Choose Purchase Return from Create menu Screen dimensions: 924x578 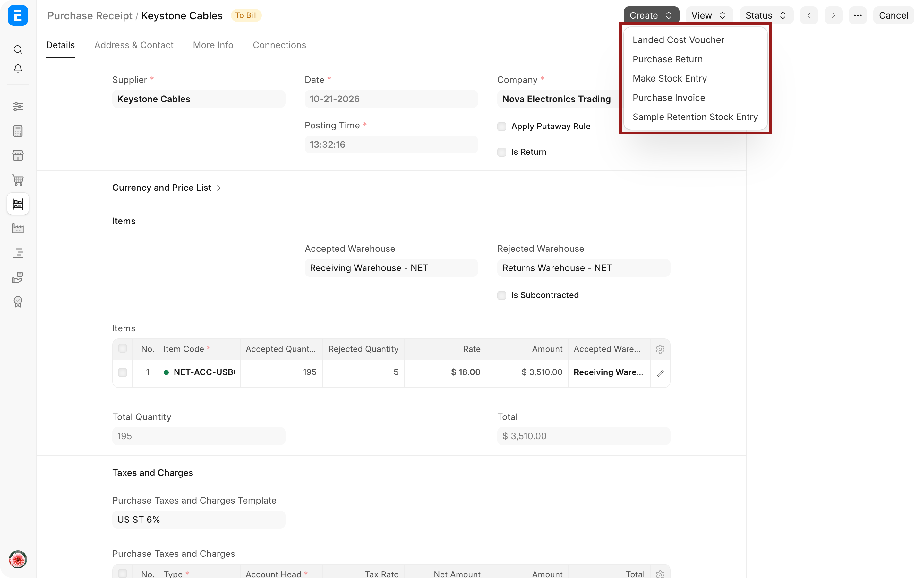click(x=667, y=59)
